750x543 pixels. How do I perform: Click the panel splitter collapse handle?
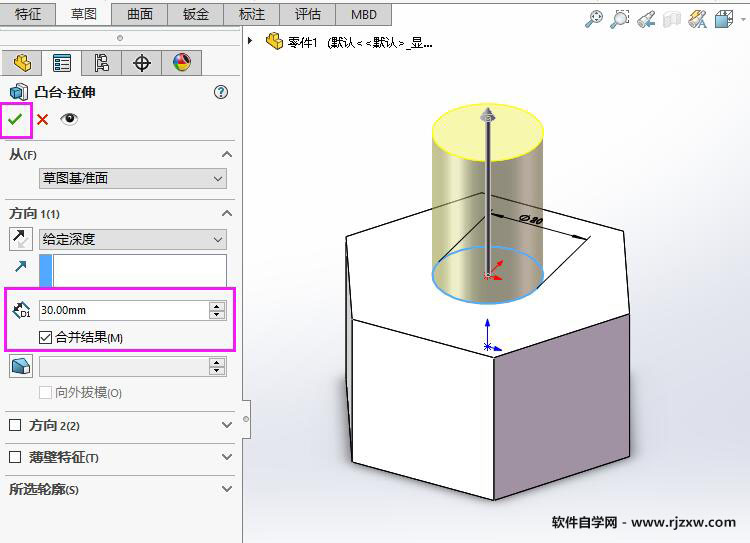pyautogui.click(x=246, y=419)
